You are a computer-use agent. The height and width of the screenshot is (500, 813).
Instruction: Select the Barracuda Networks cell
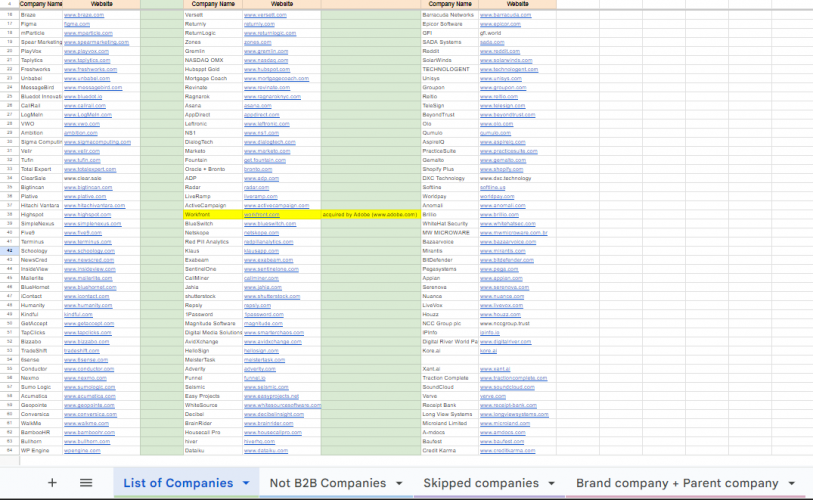point(450,15)
